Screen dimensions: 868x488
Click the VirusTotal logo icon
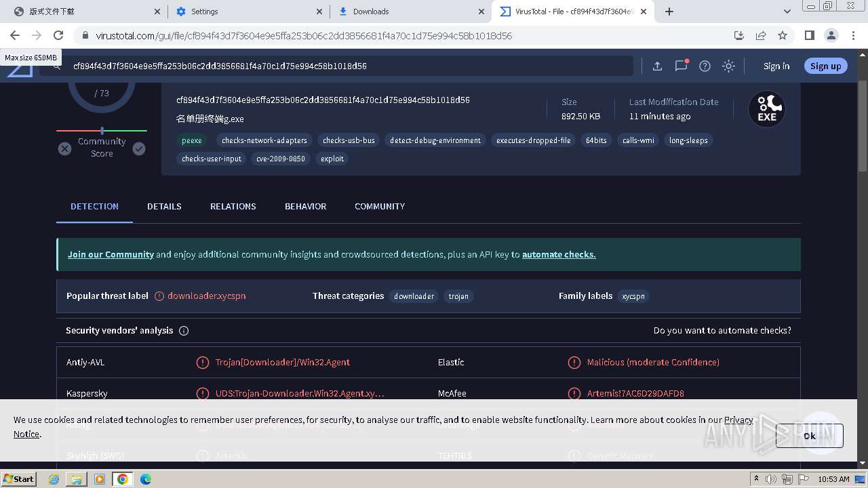pyautogui.click(x=20, y=68)
